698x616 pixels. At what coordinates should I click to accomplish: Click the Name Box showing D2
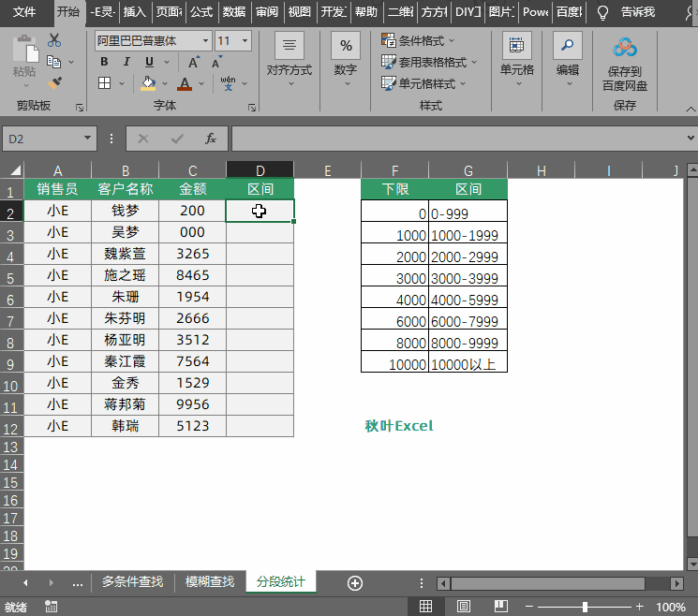pyautogui.click(x=42, y=139)
